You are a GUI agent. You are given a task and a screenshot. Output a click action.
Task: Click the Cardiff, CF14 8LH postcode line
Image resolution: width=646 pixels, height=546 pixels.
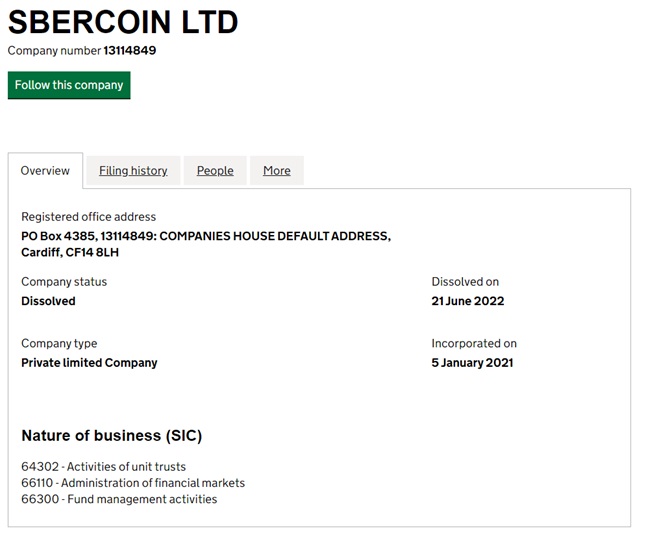point(70,252)
